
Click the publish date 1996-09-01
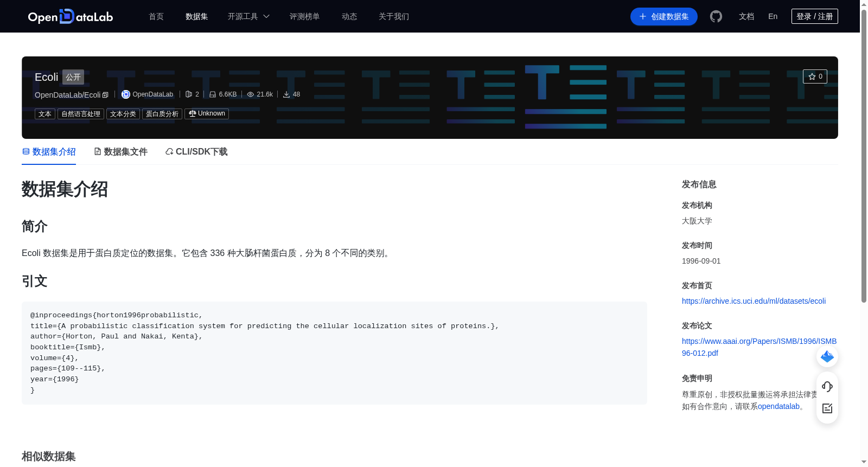[701, 261]
